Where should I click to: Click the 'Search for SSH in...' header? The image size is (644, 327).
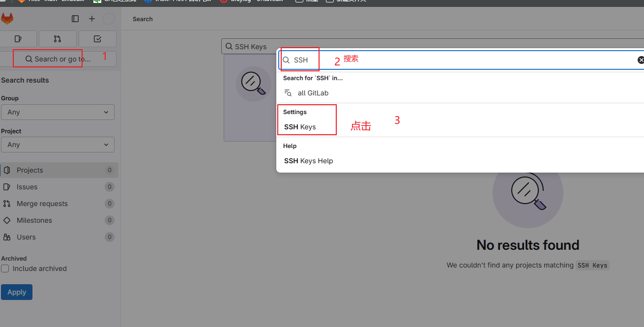(313, 78)
